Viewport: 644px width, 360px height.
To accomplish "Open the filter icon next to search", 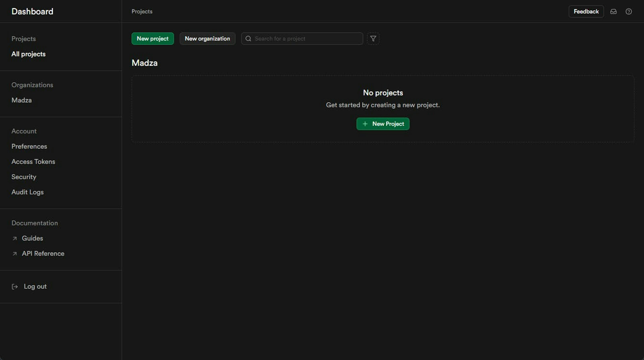I will click(x=373, y=39).
